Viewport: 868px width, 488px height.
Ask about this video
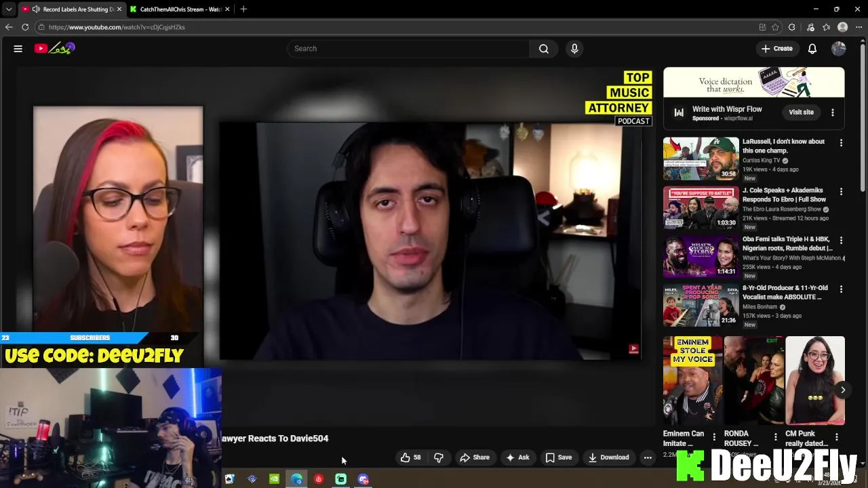[517, 457]
